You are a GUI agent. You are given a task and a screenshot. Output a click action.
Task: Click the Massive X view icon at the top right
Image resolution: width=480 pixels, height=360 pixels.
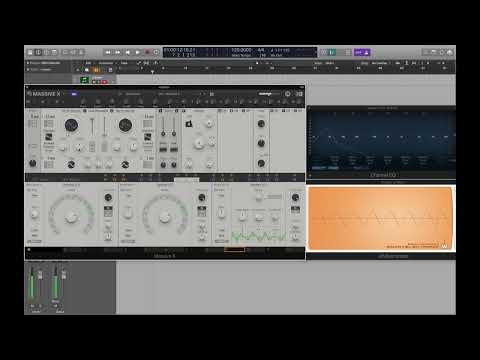(299, 94)
